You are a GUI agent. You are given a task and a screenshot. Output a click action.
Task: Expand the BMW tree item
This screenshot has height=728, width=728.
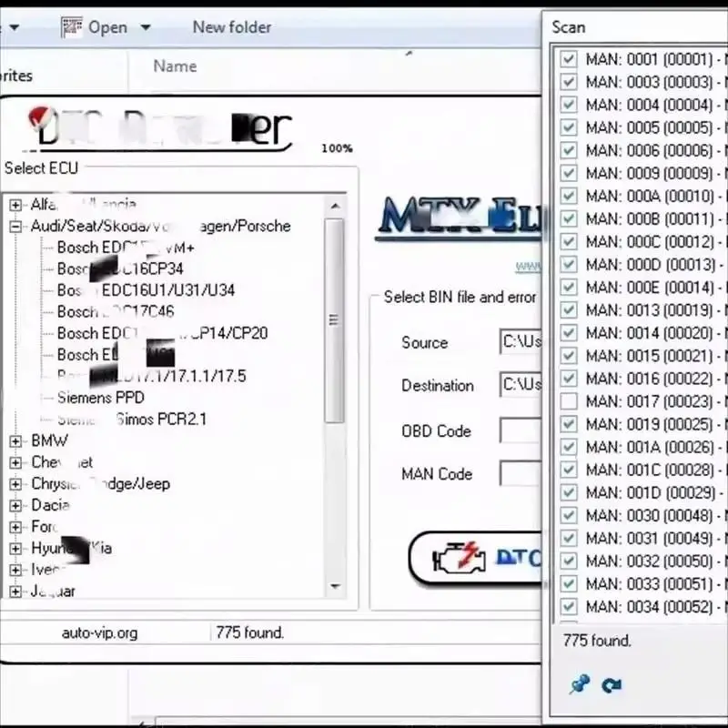pyautogui.click(x=15, y=440)
